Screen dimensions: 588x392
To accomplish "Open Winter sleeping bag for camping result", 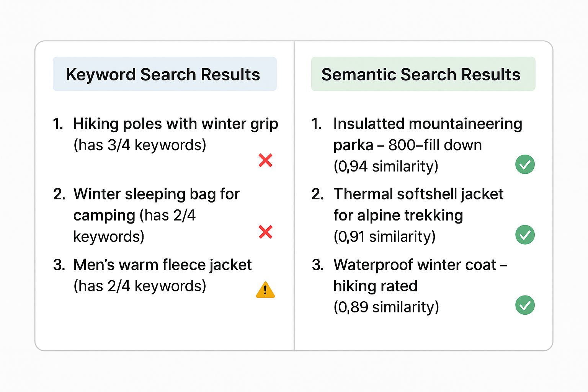I will click(x=156, y=194).
